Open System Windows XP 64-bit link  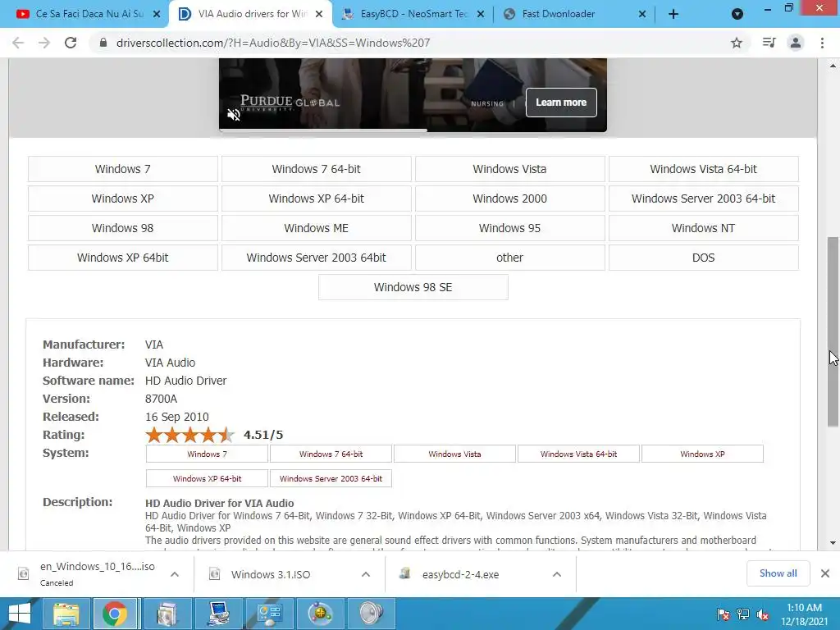point(207,478)
